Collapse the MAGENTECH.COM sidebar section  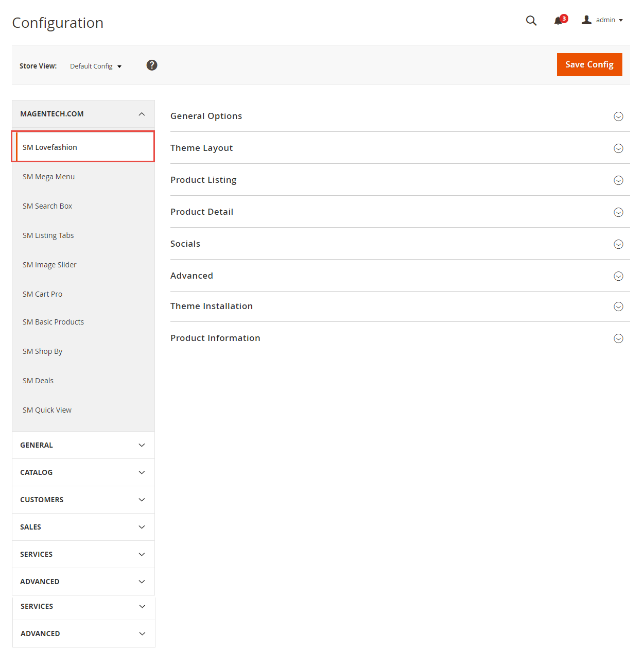coord(83,114)
